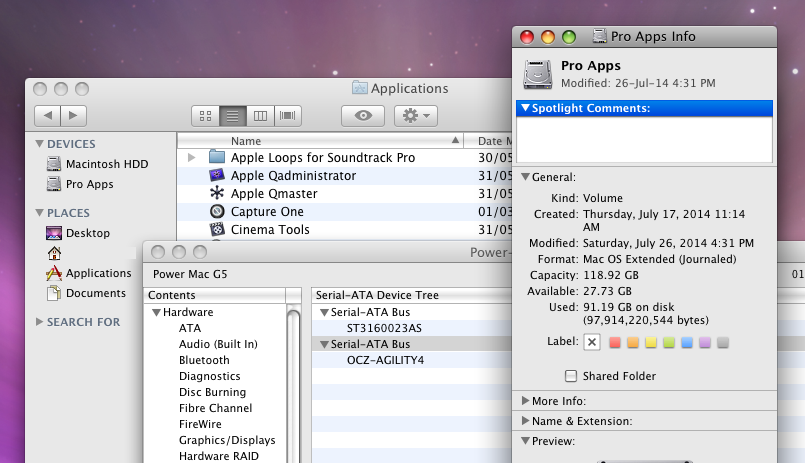
Task: Select the Cinema Tools app icon
Action: pos(217,229)
